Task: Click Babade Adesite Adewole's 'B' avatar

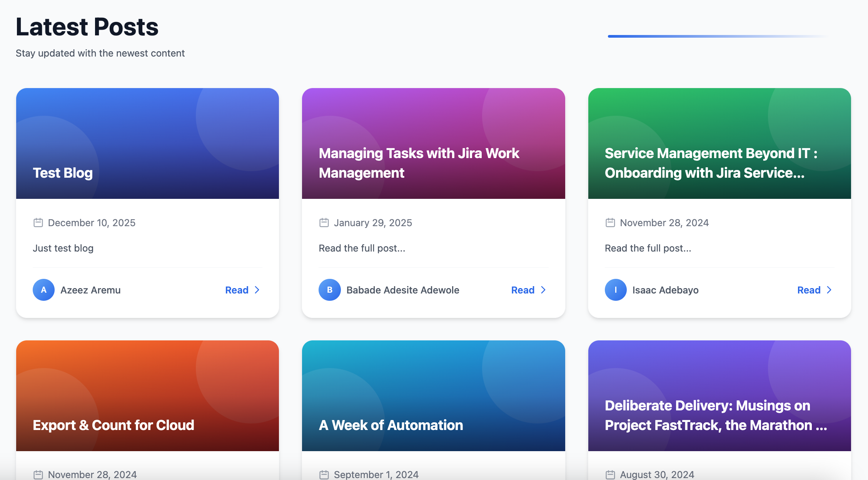Action: (330, 290)
